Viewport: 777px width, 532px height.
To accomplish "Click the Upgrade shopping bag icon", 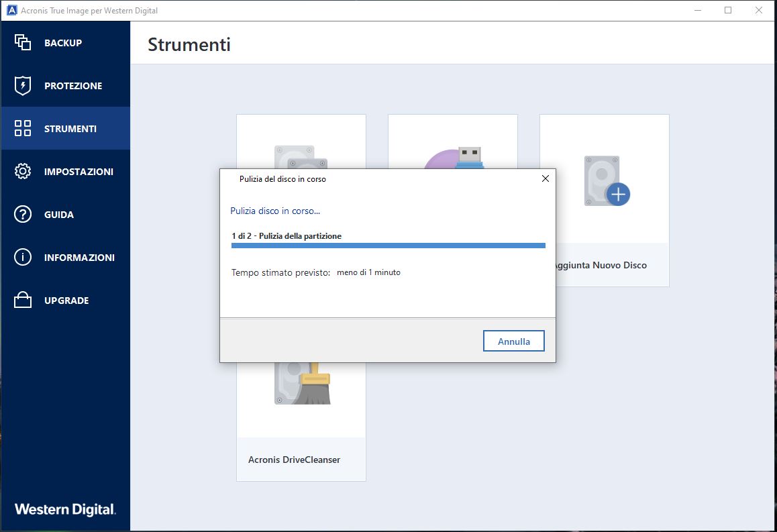I will 23,300.
